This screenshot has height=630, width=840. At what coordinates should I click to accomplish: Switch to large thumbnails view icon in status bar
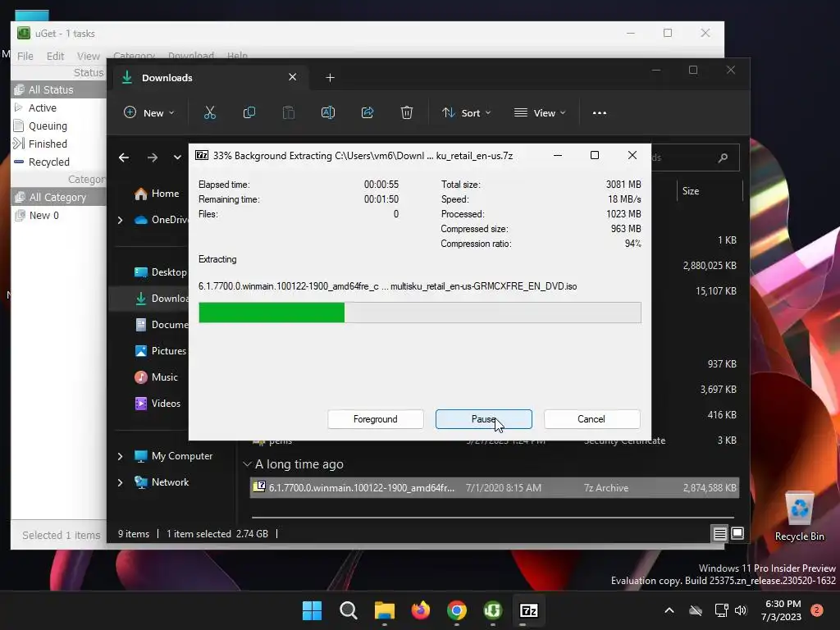(737, 533)
